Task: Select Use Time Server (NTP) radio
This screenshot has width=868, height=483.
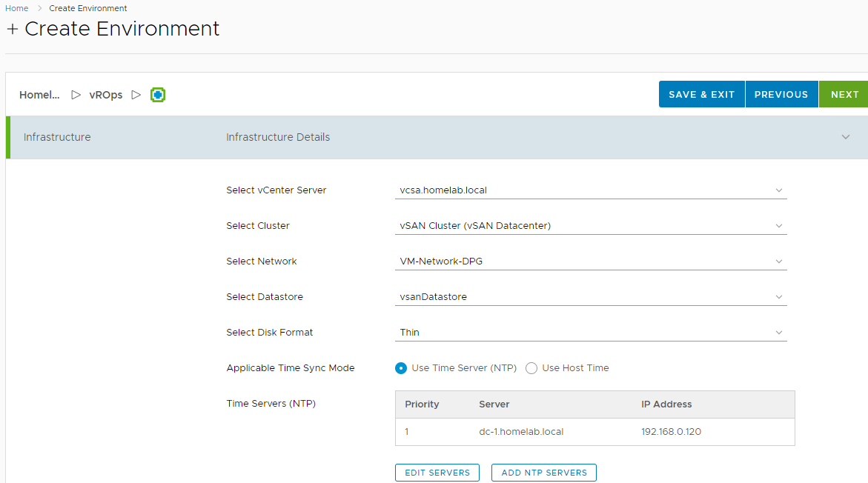Action: [x=401, y=368]
